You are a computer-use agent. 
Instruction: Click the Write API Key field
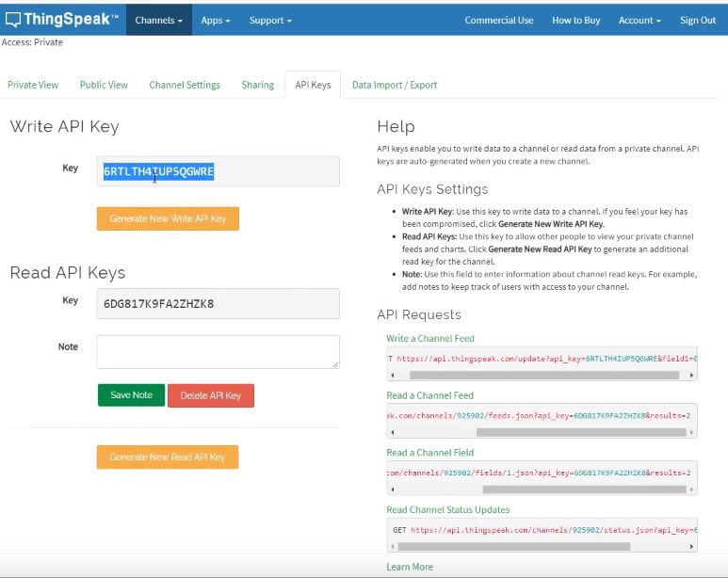(218, 171)
